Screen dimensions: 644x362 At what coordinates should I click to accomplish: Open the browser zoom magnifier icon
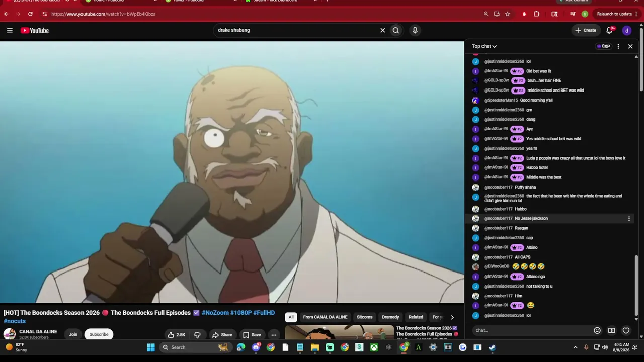click(x=486, y=14)
